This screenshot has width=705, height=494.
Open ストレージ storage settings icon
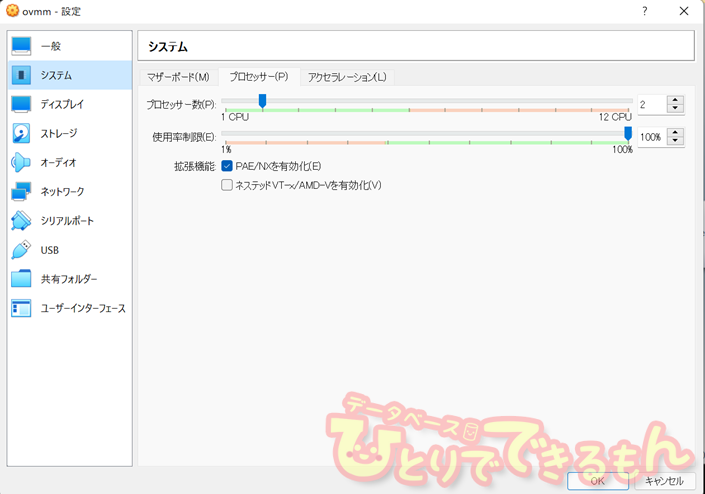point(22,133)
